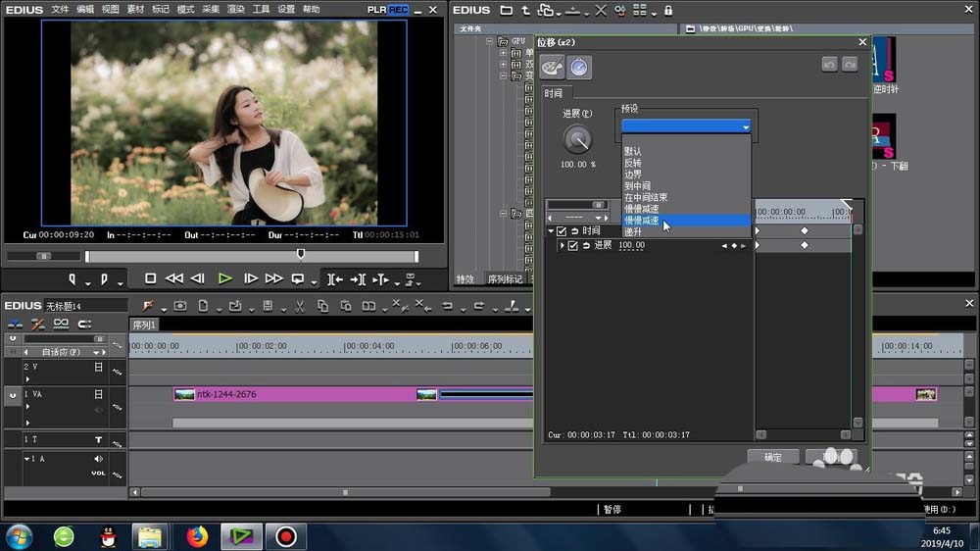This screenshot has width=980, height=551.
Task: Open the loop playback dropdown arrow
Action: pyautogui.click(x=314, y=284)
